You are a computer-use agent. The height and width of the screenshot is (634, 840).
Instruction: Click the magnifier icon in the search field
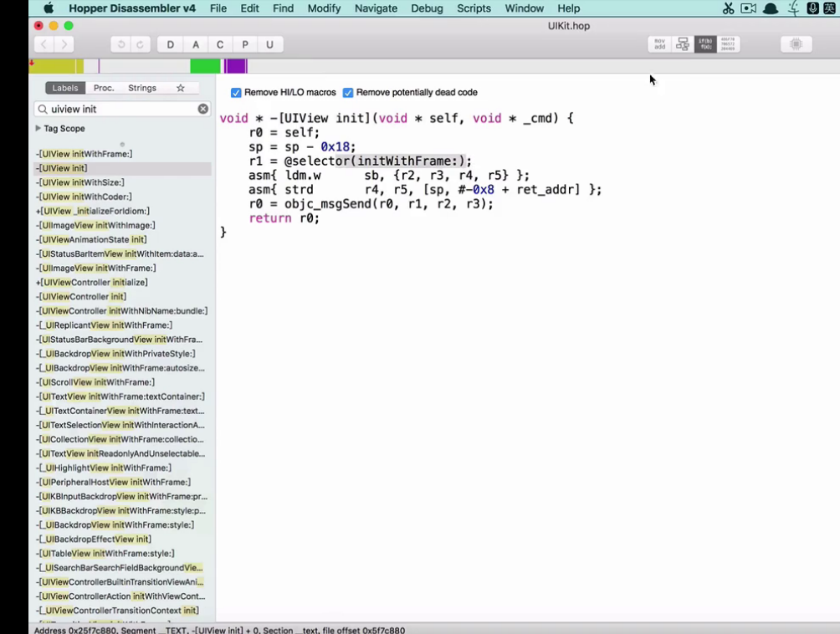[x=43, y=109]
